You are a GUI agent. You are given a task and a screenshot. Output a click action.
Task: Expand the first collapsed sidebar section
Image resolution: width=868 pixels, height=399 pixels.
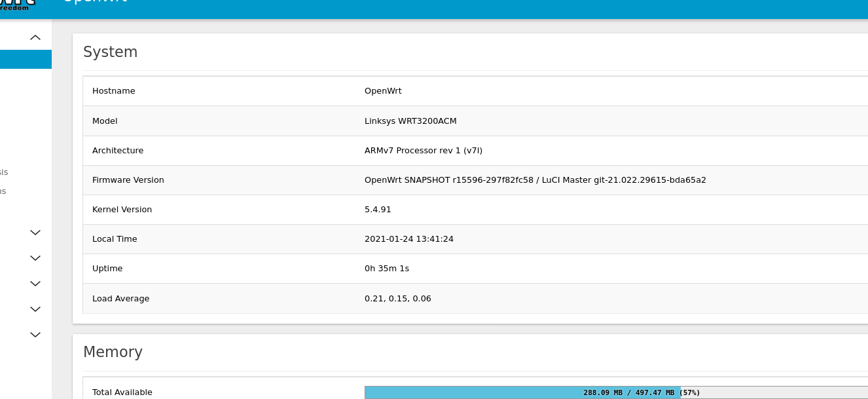click(35, 233)
